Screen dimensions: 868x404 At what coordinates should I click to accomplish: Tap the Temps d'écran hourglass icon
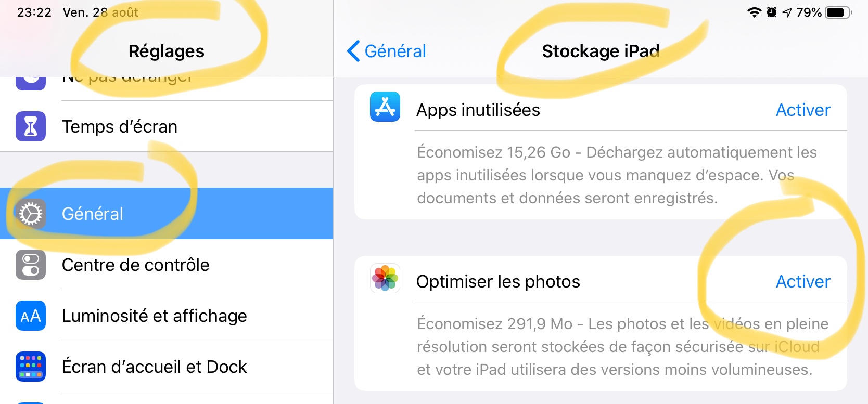pos(31,126)
